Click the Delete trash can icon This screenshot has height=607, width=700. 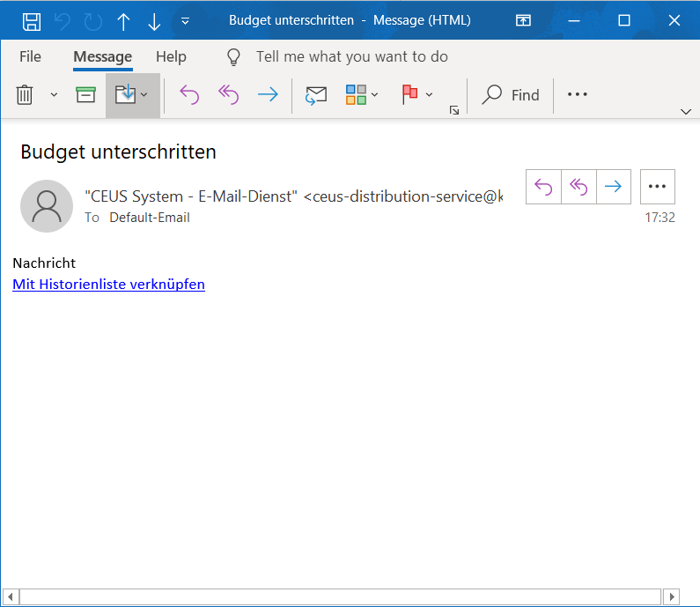[x=25, y=94]
